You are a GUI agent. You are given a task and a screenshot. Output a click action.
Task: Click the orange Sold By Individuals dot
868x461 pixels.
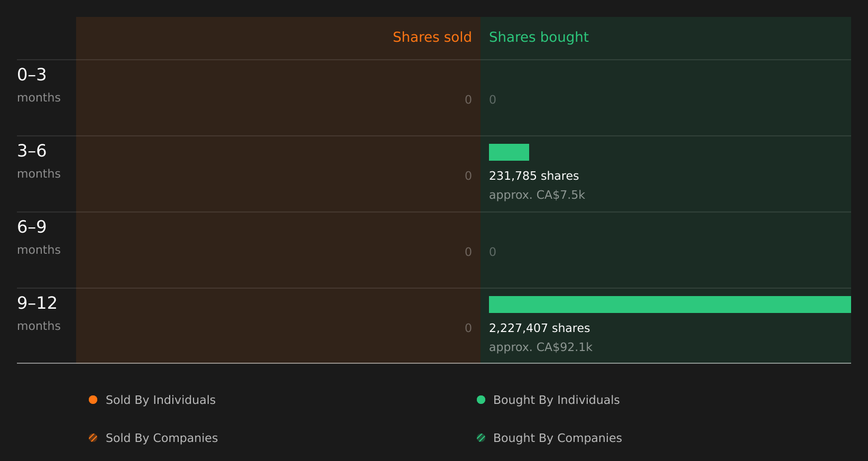click(x=93, y=400)
